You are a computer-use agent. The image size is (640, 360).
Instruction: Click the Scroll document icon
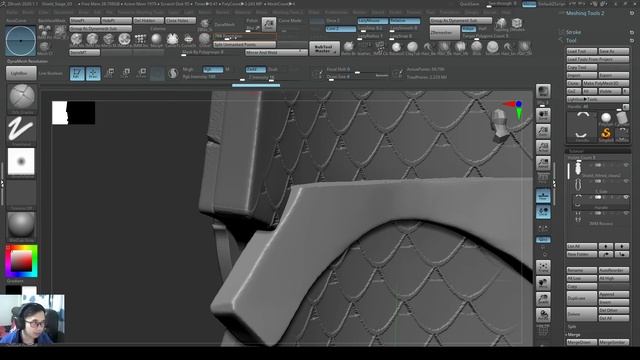coord(543,116)
